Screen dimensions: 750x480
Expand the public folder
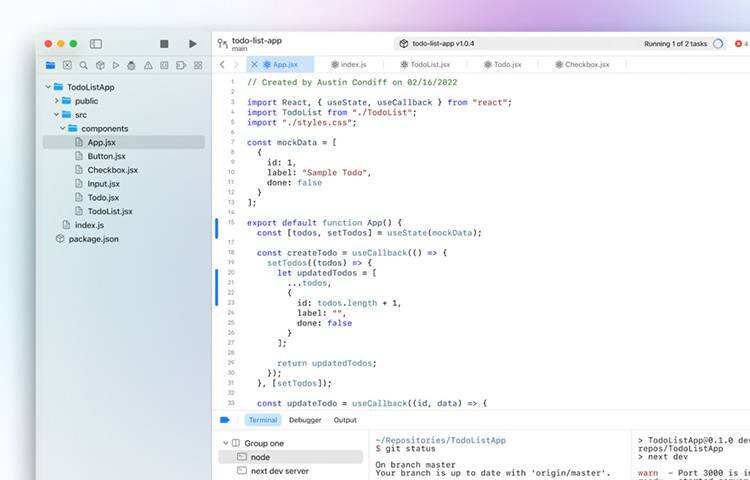pos(57,101)
